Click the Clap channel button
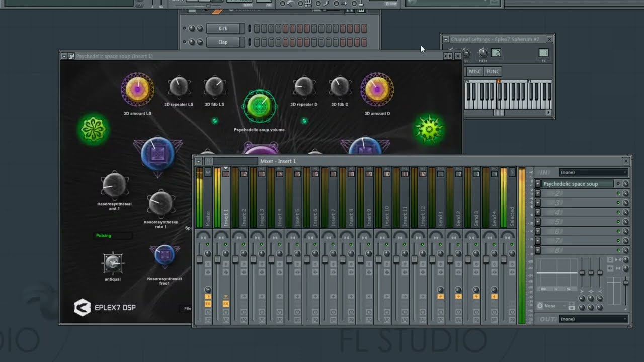Image resolution: width=644 pixels, height=362 pixels. point(223,42)
